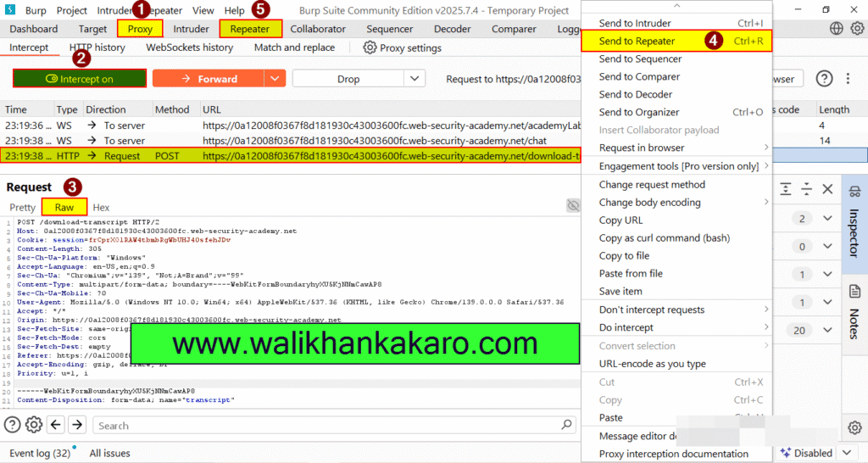Select Copy as curl command (bash)
The width and height of the screenshot is (868, 463).
point(676,237)
